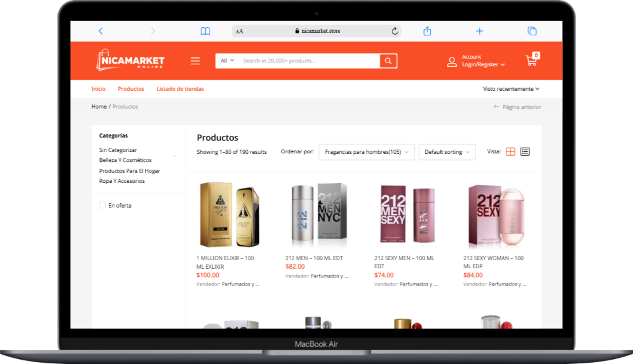Open Belleza Y Cosméticos category

(x=125, y=160)
